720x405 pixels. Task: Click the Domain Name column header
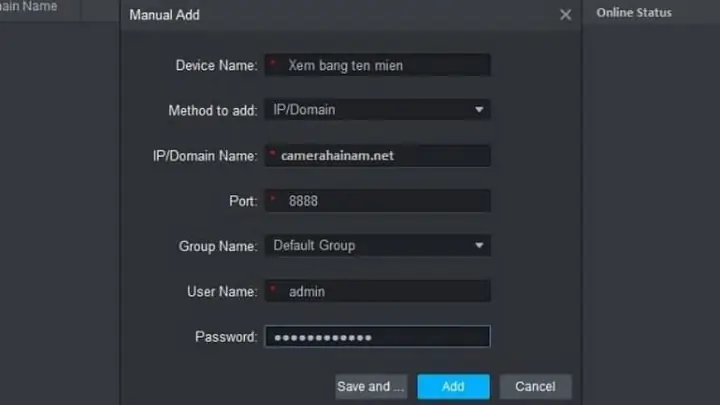[x=28, y=6]
